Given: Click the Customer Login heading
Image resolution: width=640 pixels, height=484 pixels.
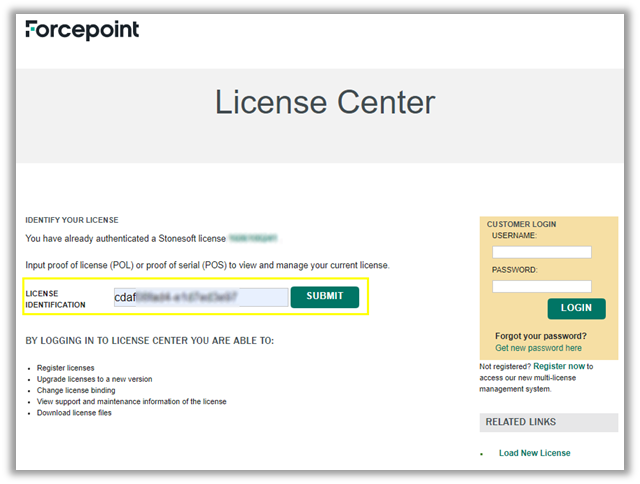Looking at the screenshot, I should (521, 224).
